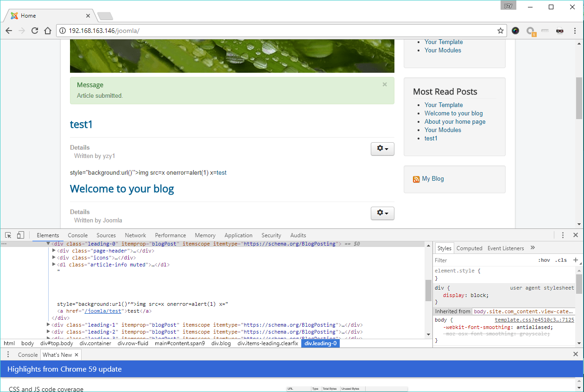Expand the leading-1 div node
Screen dimensions: 584x392
(x=49, y=325)
